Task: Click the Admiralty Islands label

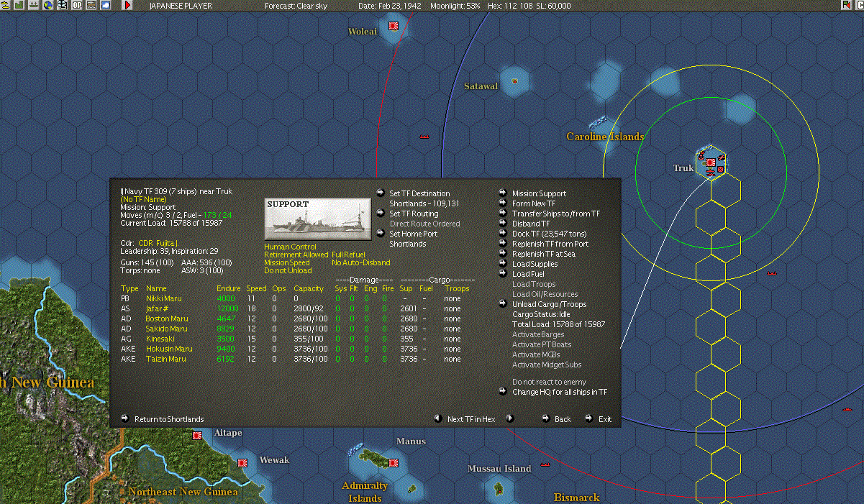Action: coord(365,492)
